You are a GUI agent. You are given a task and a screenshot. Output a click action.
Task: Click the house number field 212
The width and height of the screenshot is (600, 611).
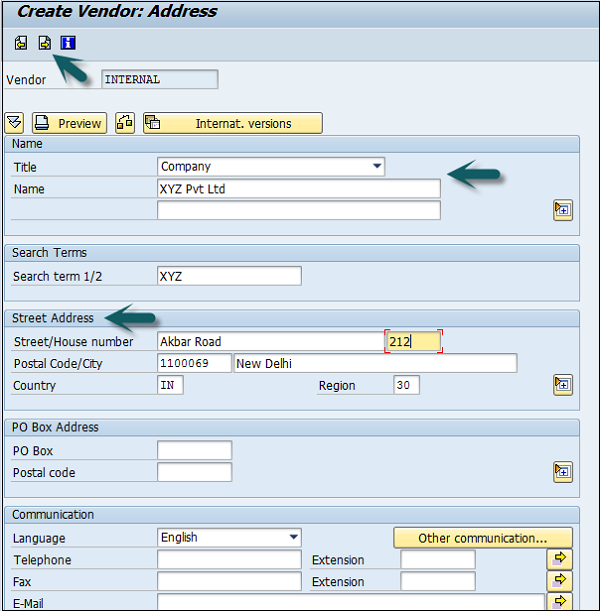coord(413,341)
